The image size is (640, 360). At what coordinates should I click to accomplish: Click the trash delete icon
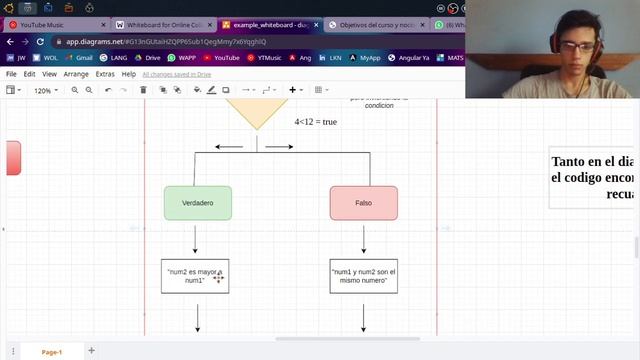coord(143,90)
